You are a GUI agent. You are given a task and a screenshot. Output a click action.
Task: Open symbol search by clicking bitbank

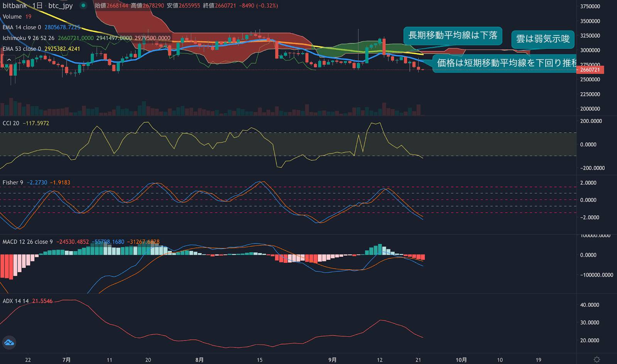tap(15, 6)
